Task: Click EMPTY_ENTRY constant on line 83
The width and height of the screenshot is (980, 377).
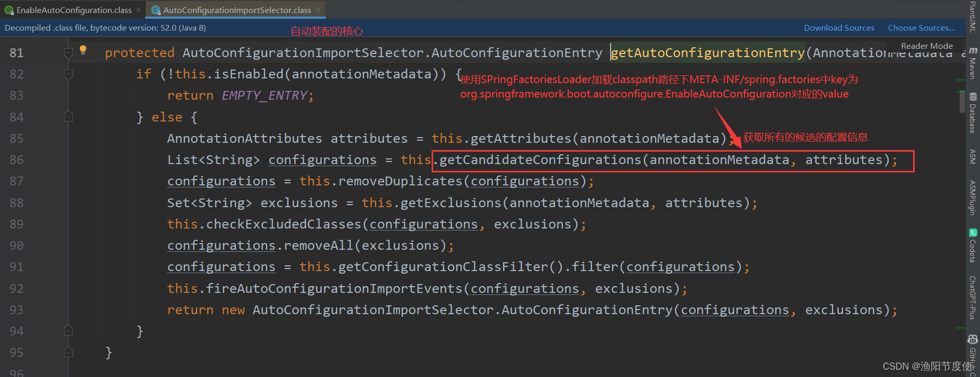Action: [x=265, y=96]
